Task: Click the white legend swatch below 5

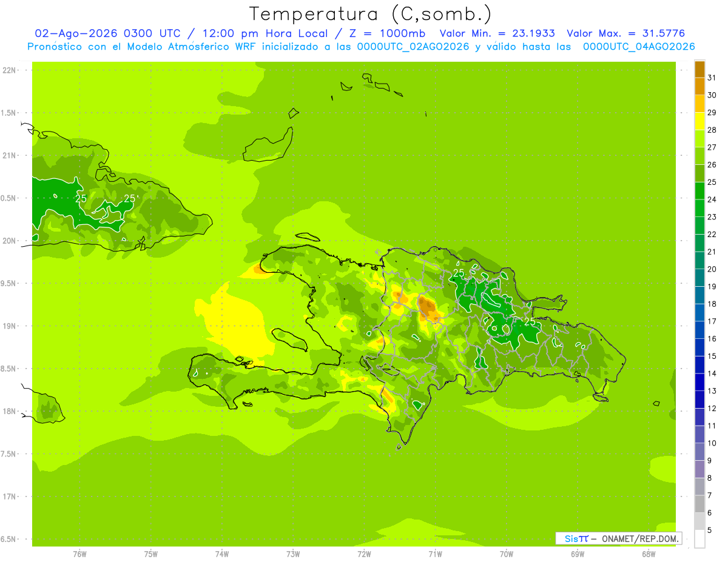Action: pyautogui.click(x=699, y=539)
